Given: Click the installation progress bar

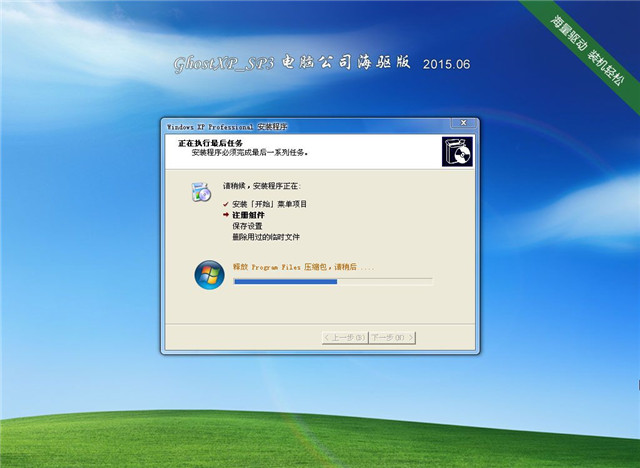Looking at the screenshot, I should click(332, 282).
